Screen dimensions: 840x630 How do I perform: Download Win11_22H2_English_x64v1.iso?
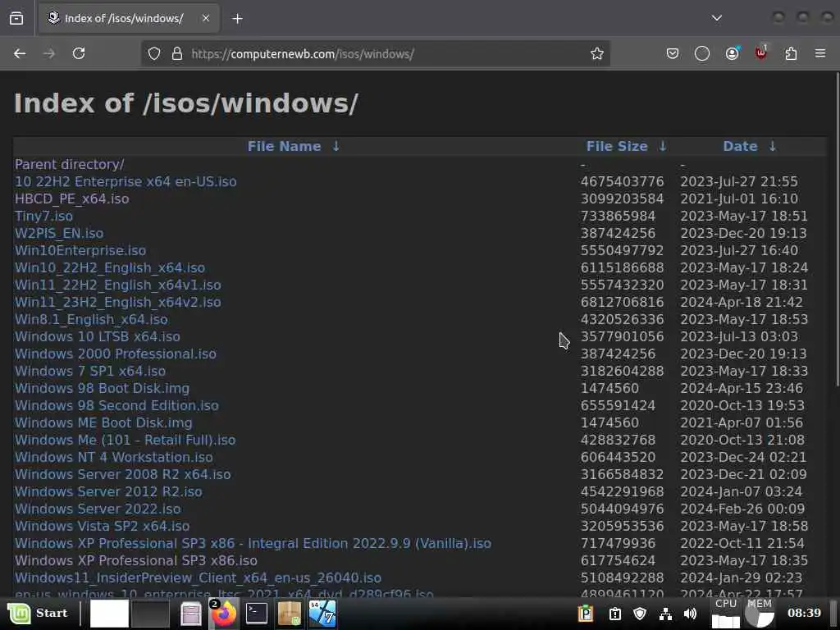coord(118,285)
